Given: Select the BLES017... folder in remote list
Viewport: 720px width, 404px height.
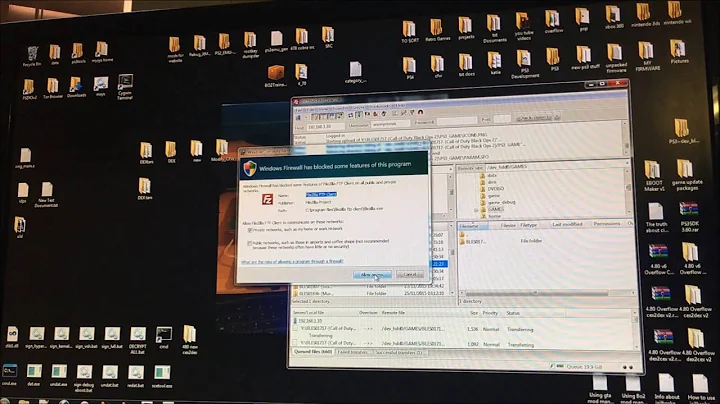Looking at the screenshot, I should [475, 241].
